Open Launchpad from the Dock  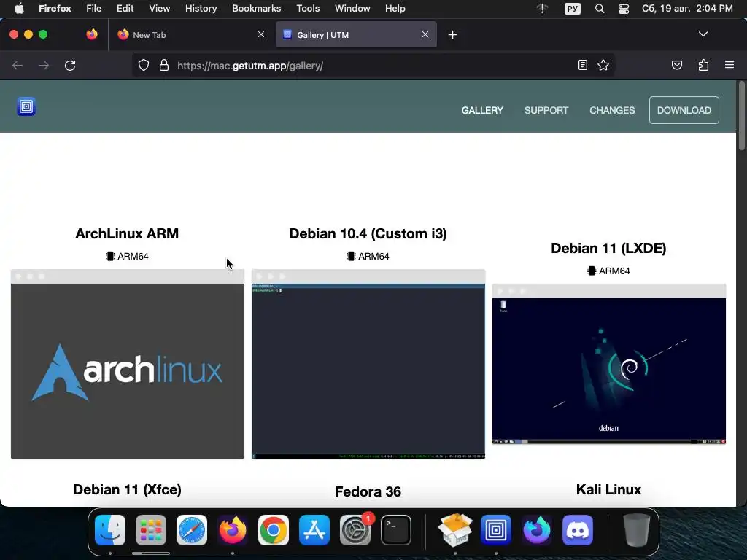(151, 530)
